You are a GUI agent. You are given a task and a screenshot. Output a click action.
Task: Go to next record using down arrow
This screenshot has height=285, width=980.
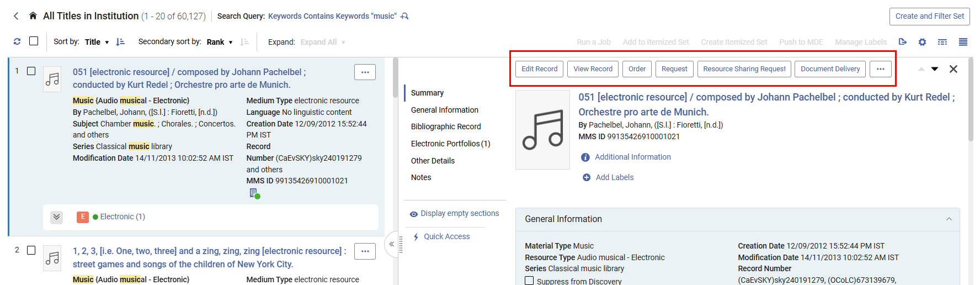(x=935, y=69)
